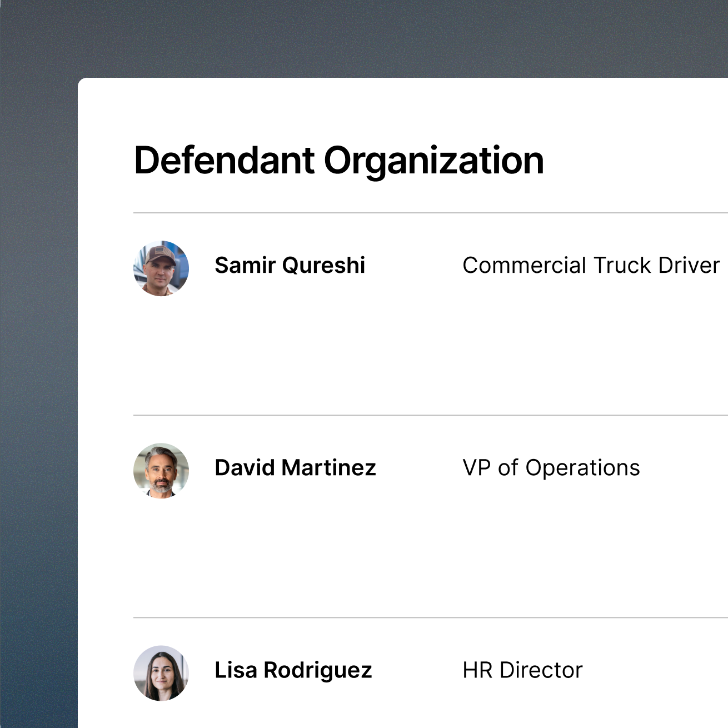Click the dark background above the white card
The height and width of the screenshot is (728, 728).
389,39
